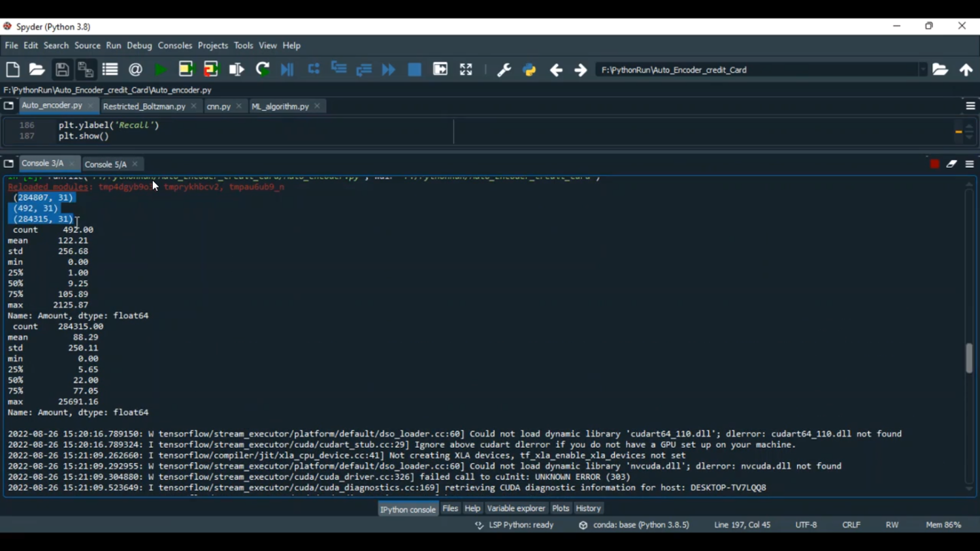Open the editor pane options hamburger menu

point(970,106)
